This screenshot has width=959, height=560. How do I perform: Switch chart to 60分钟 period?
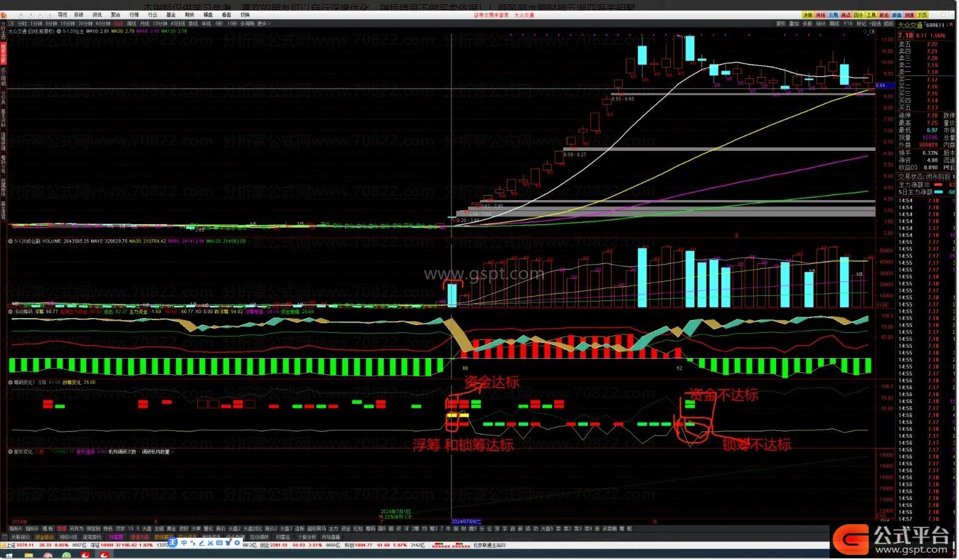point(103,23)
